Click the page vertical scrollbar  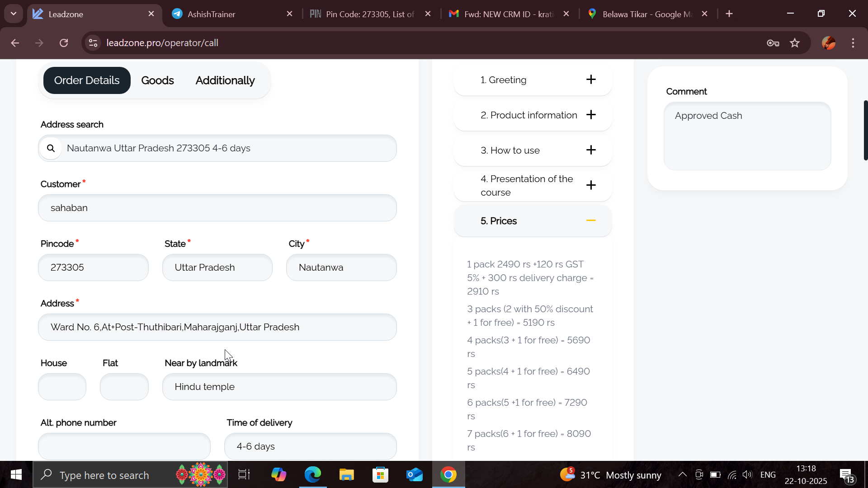tap(865, 130)
